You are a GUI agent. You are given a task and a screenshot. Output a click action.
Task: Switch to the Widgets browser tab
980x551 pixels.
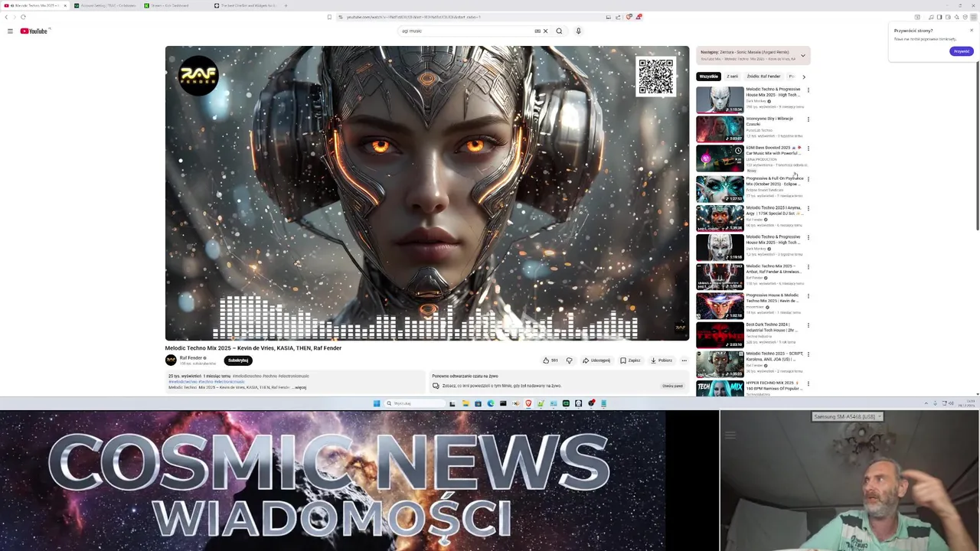245,5
